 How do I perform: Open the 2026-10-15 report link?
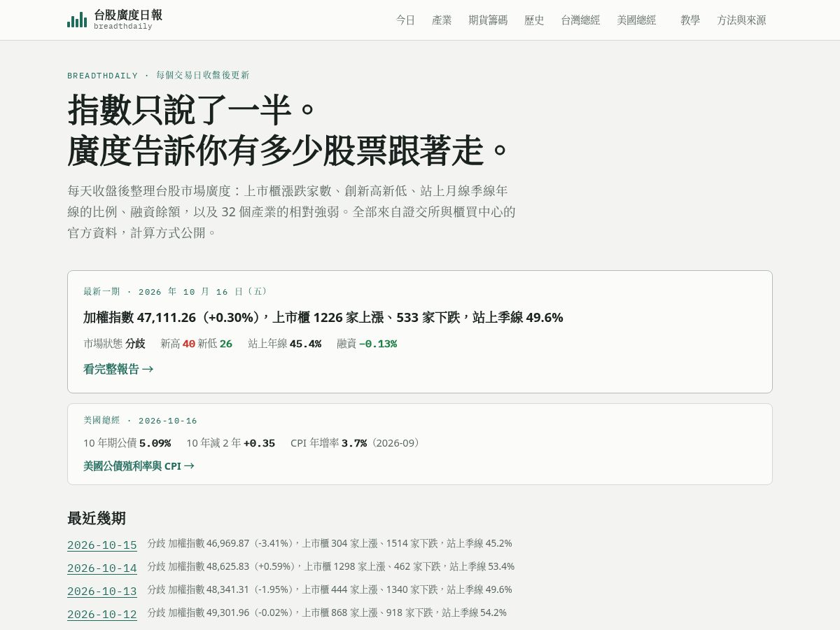click(x=102, y=545)
